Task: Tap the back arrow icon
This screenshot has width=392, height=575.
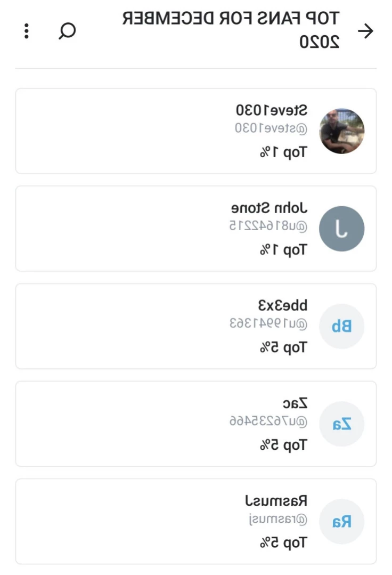Action: [365, 31]
